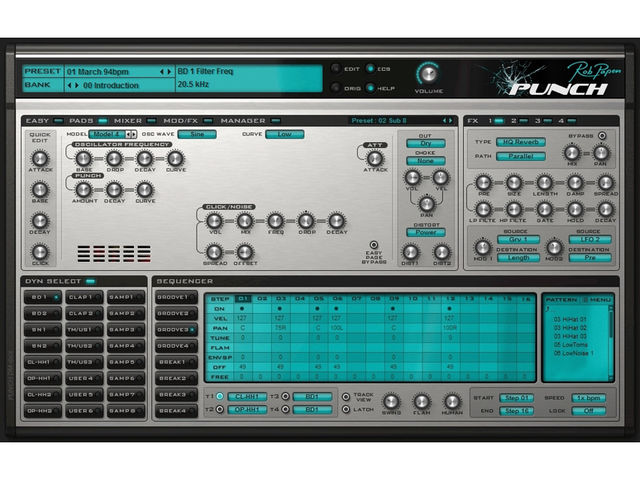Click the Flam knob in sequencer
This screenshot has width=640, height=480.
[421, 402]
